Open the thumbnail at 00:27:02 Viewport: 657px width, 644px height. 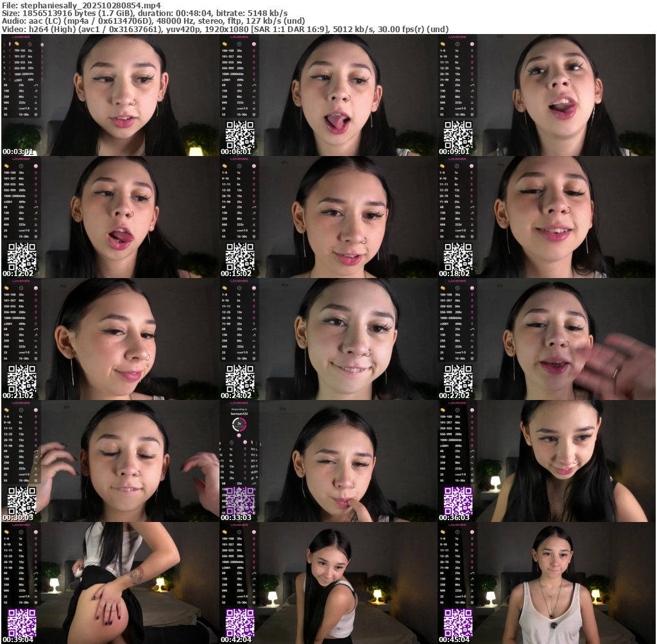pyautogui.click(x=547, y=339)
